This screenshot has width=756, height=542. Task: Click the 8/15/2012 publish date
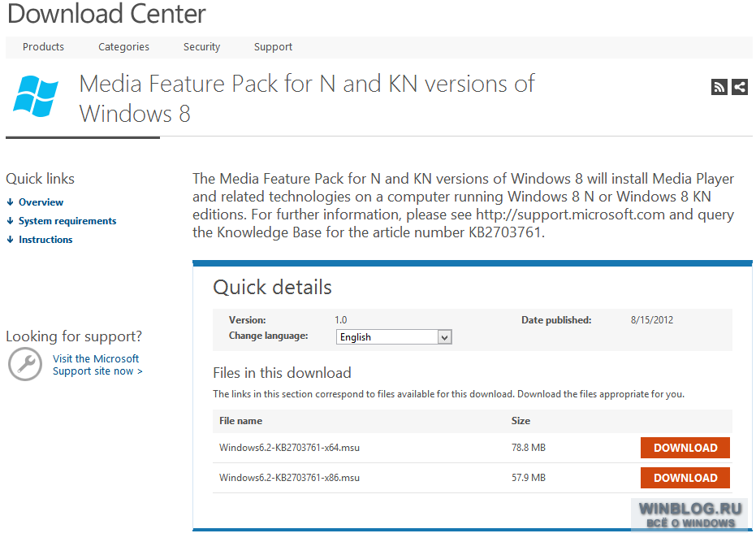pyautogui.click(x=652, y=320)
